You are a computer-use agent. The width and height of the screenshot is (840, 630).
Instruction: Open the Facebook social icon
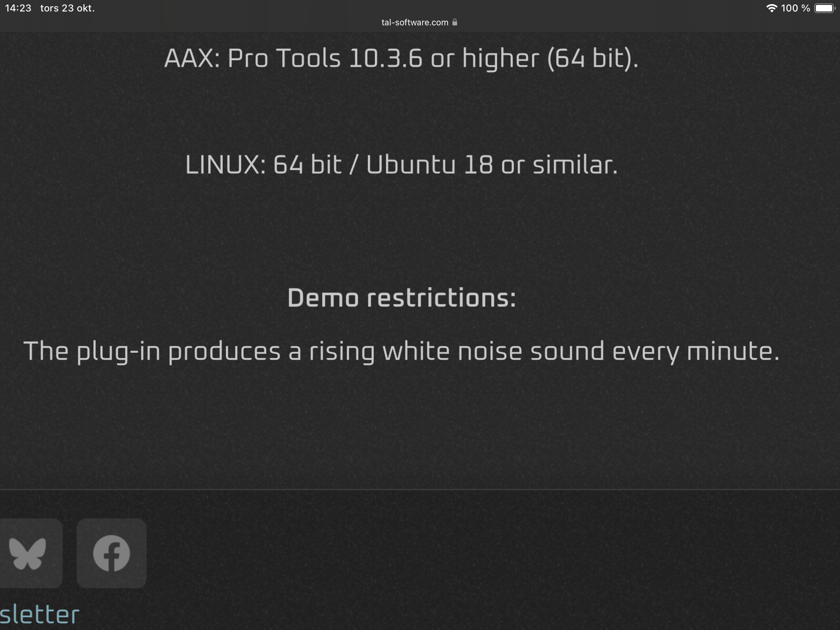click(112, 553)
